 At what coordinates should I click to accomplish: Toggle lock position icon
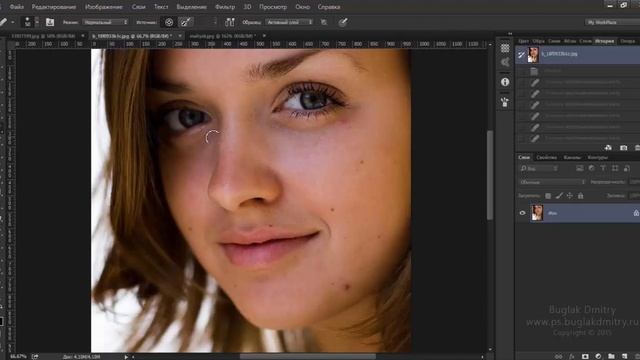(570, 196)
